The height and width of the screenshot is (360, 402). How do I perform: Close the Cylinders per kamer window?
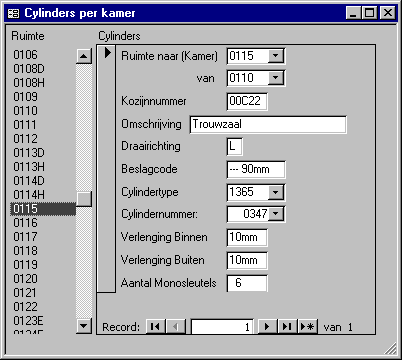click(x=388, y=13)
